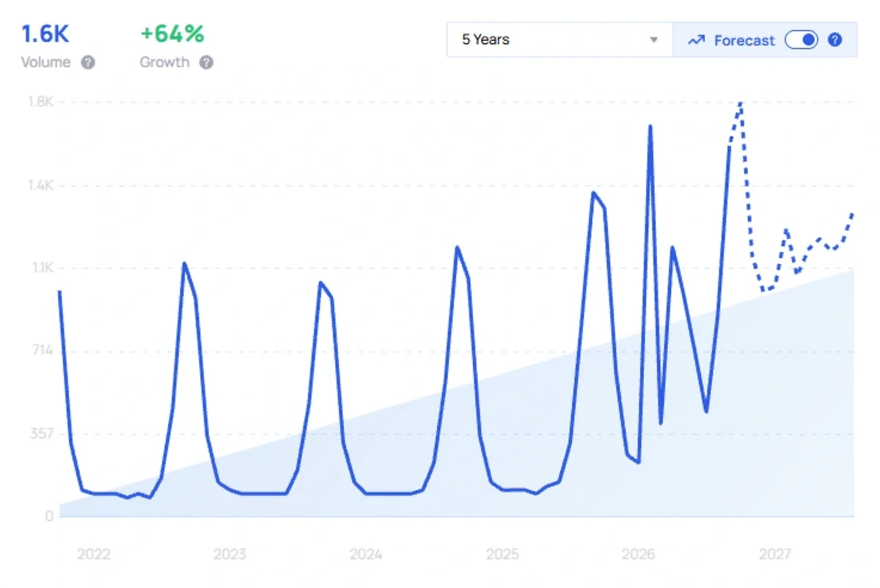Viewport: 880px width, 588px height.
Task: Click the Volume label
Action: 46,62
